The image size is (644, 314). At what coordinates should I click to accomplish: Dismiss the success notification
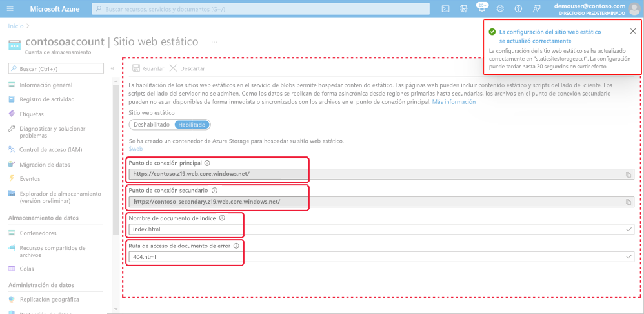(633, 31)
